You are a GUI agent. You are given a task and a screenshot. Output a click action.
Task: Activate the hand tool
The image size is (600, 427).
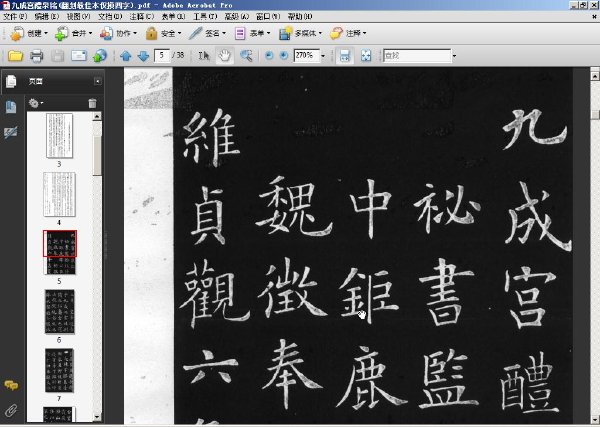(225, 56)
